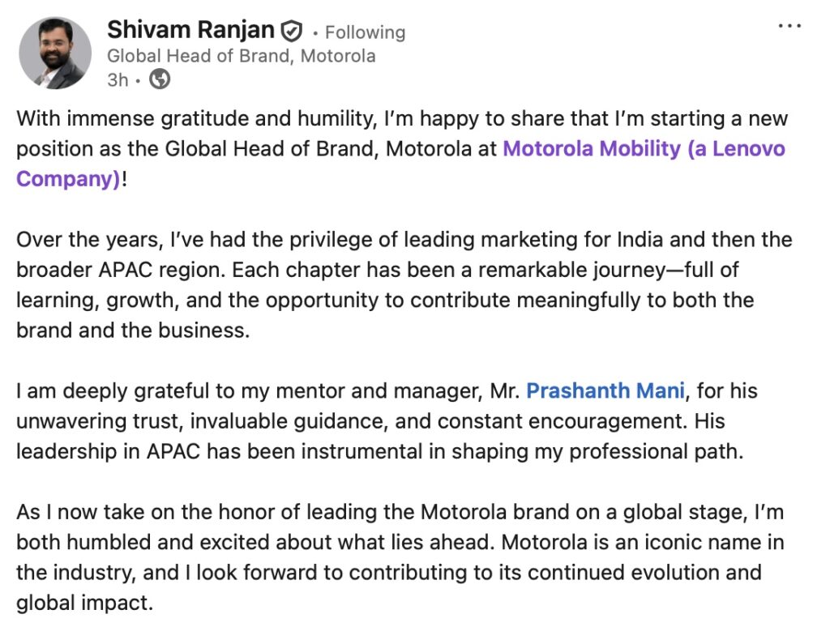Click the With immense gratitude opening line
Viewport: 830px width, 644px height.
click(402, 118)
